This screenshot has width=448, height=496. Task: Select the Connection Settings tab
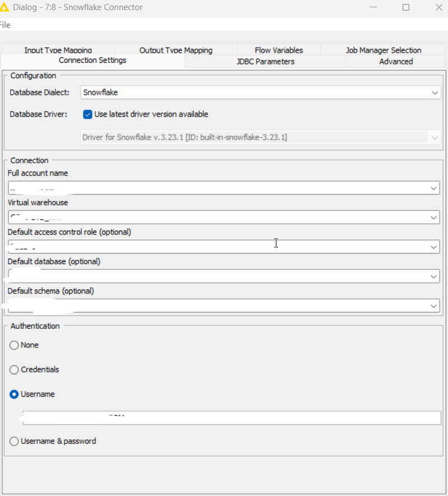[92, 60]
